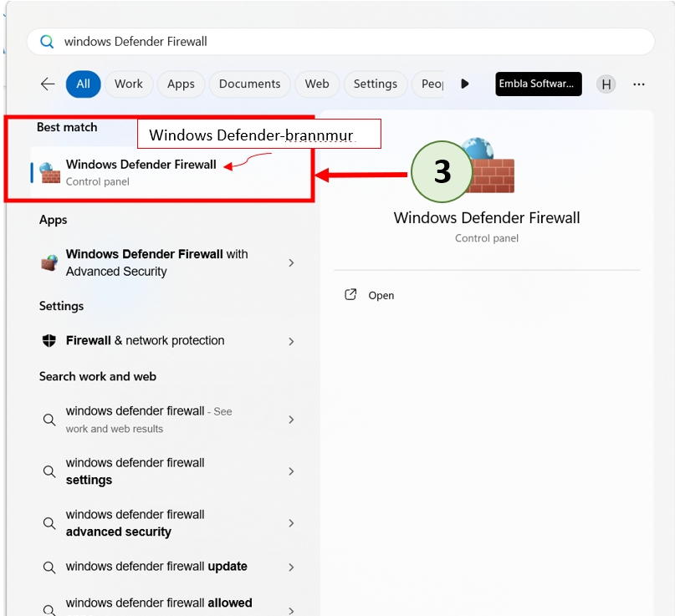Click the search text input field
Viewport: 675px width, 616px height.
335,42
